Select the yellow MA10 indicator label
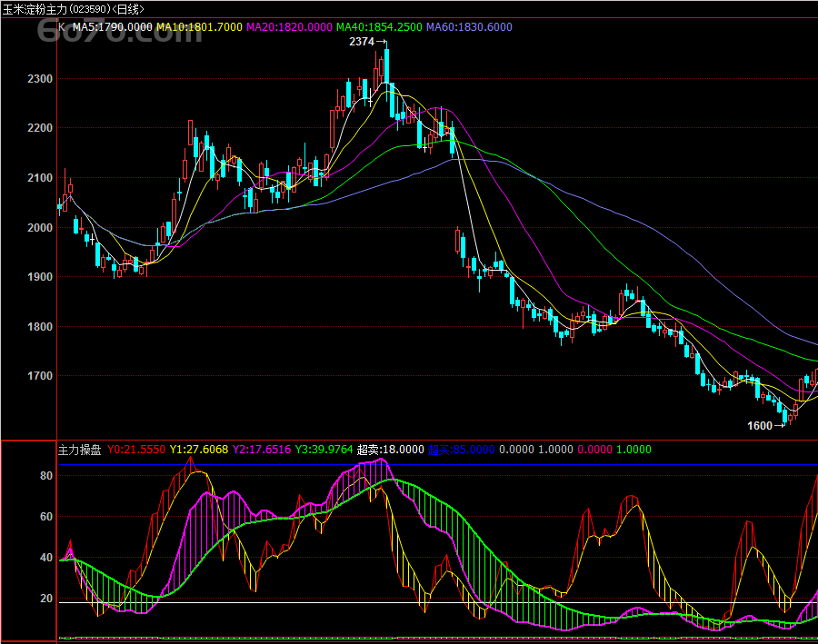 pos(198,27)
